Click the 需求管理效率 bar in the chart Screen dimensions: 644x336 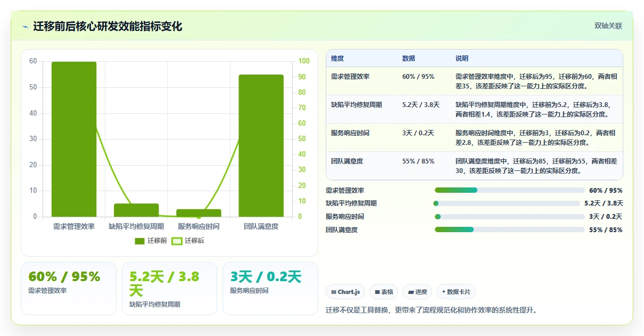74,139
